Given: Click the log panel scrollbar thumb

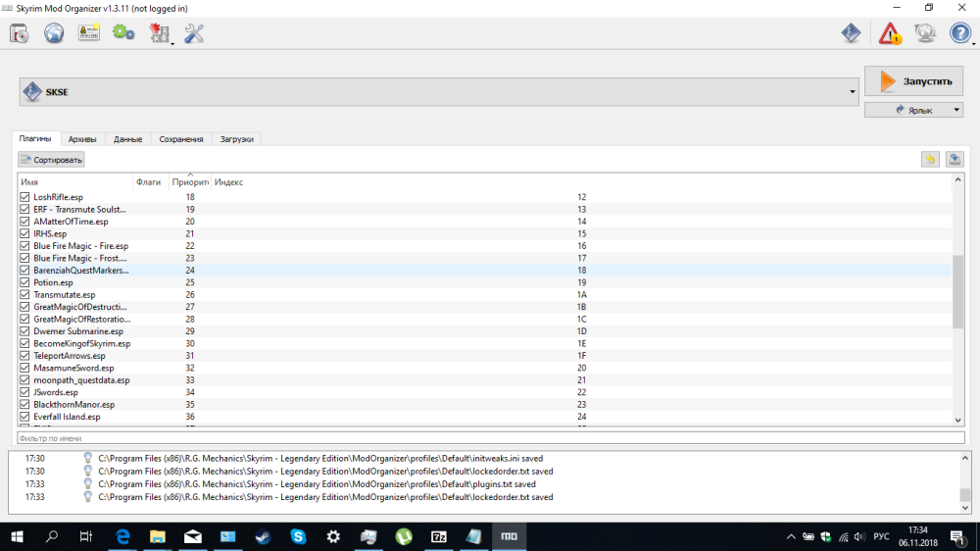Looking at the screenshot, I should (965, 495).
